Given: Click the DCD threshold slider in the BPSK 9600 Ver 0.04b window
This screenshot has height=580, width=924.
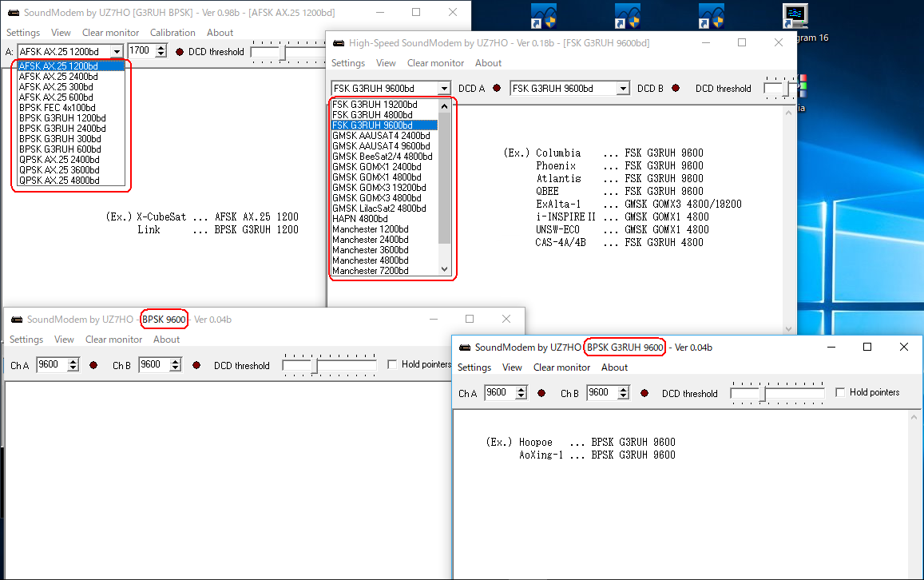Looking at the screenshot, I should click(330, 365).
